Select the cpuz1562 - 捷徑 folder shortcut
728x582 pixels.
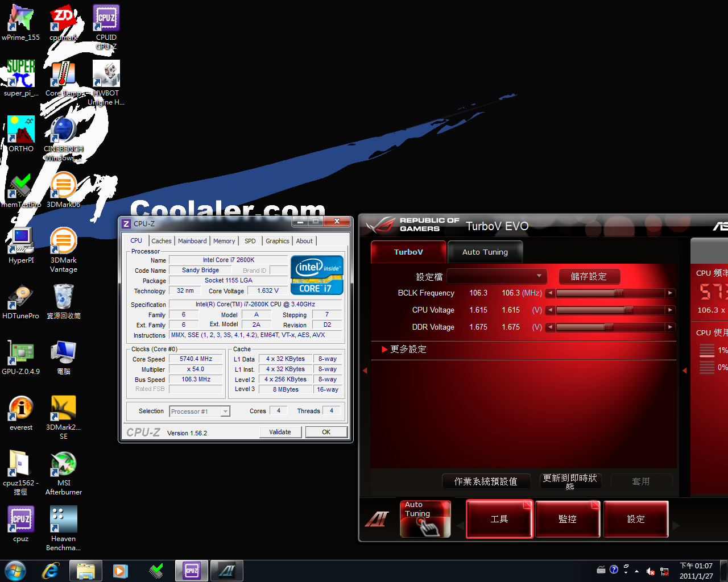click(21, 473)
